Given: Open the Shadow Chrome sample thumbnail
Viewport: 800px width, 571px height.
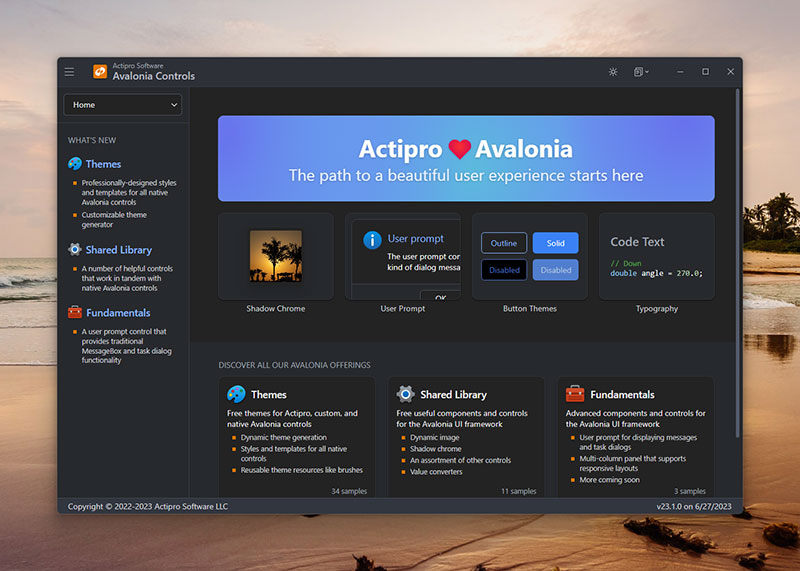Looking at the screenshot, I should (276, 256).
